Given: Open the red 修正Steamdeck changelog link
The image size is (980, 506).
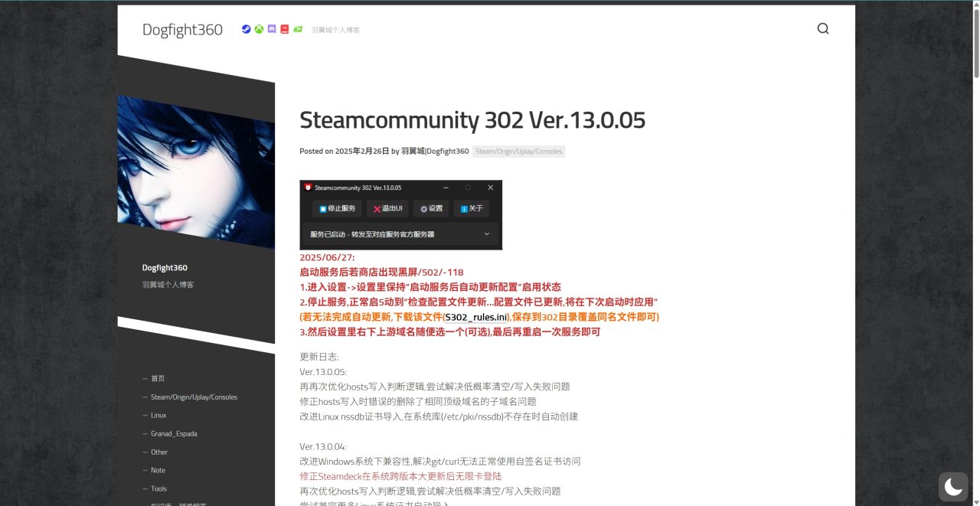Looking at the screenshot, I should point(402,476).
